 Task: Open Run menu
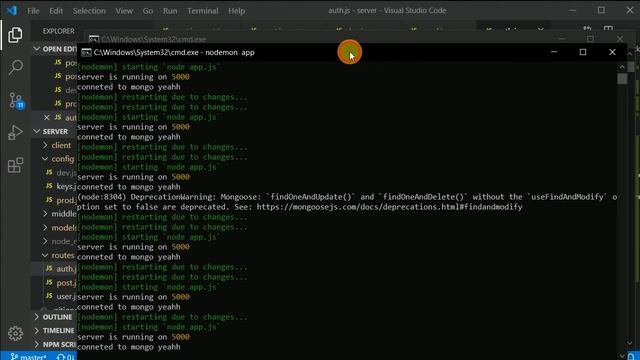click(170, 11)
